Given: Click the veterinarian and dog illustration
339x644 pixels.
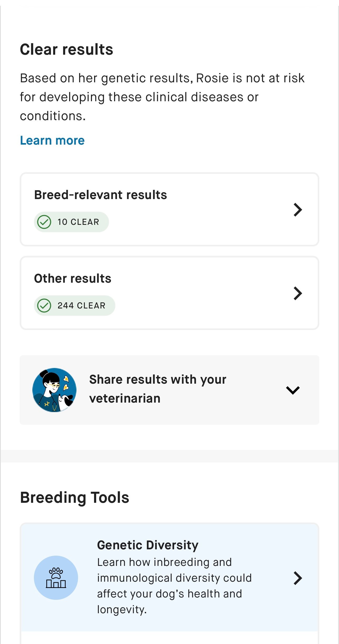Looking at the screenshot, I should coord(54,390).
